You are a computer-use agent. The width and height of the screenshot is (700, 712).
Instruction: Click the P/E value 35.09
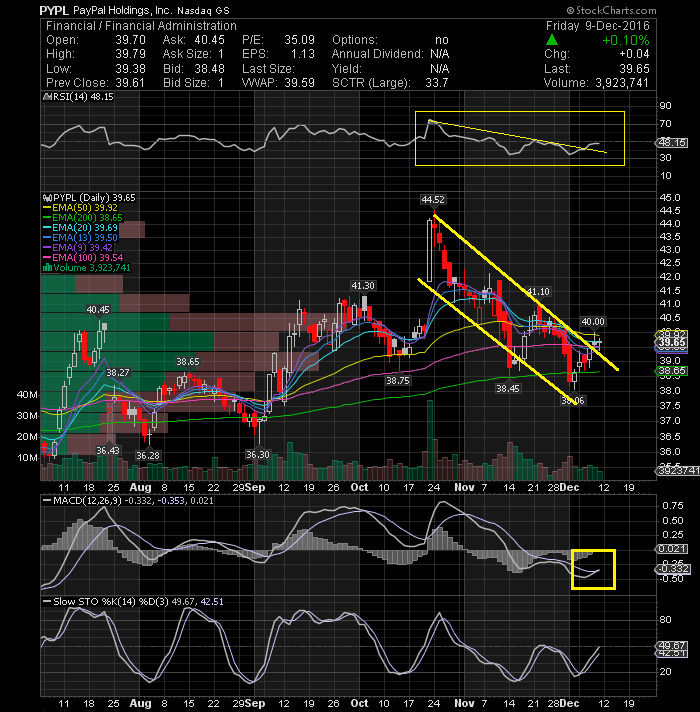(x=300, y=40)
